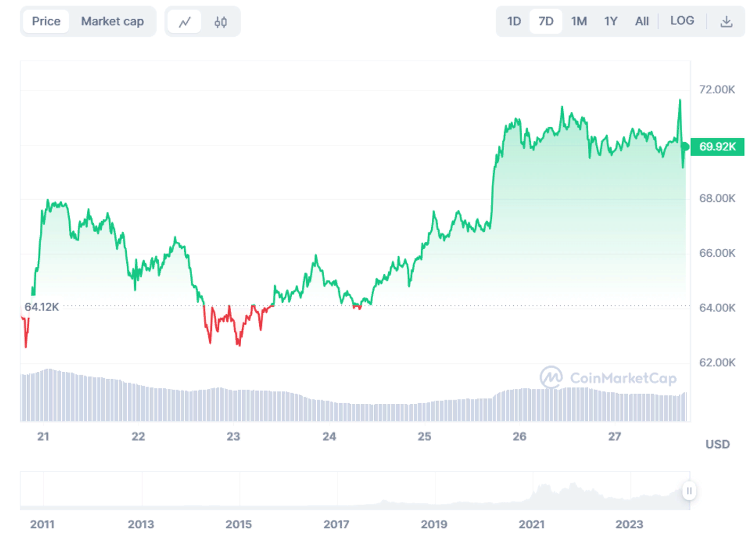The height and width of the screenshot is (546, 756).
Task: Select the Price view
Action: (45, 21)
